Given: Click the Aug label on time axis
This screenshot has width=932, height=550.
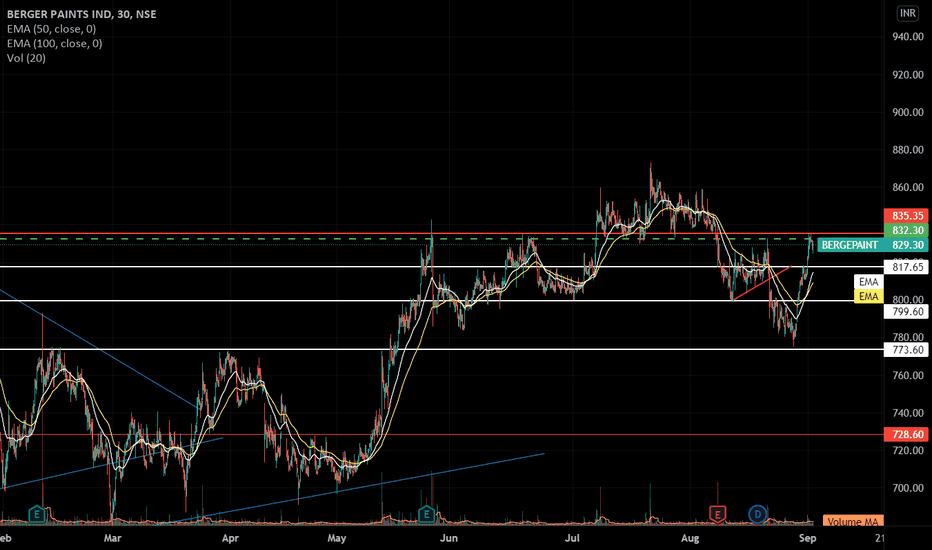Looking at the screenshot, I should pos(689,538).
